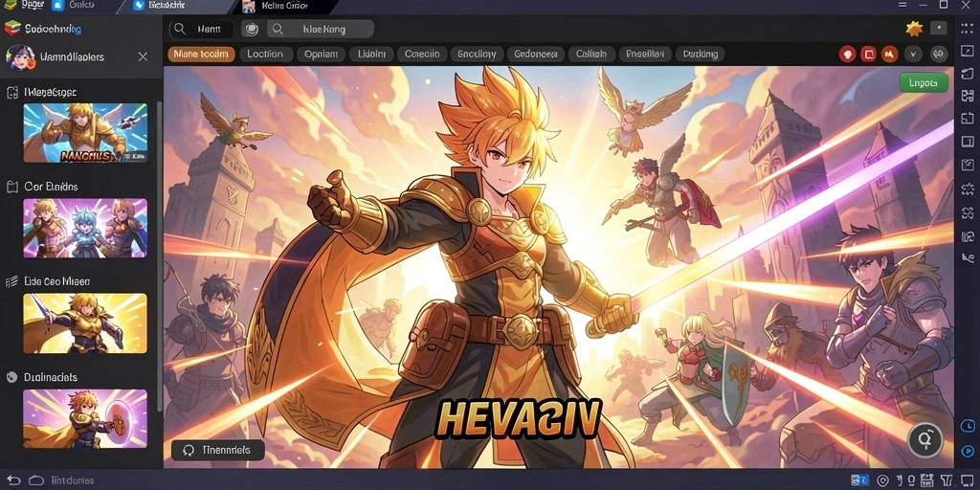Screen dimensions: 980x490
Task: Click the red round icon with the square outline
Action: tap(868, 55)
